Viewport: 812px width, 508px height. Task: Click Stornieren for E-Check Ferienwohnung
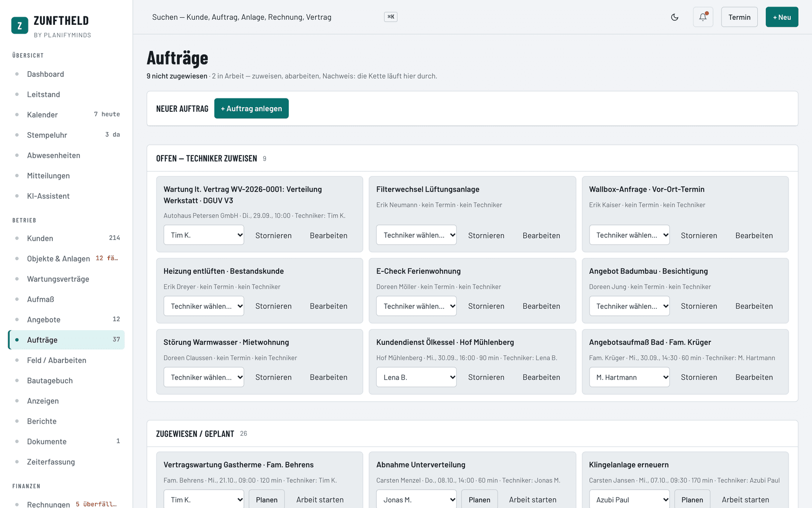[x=486, y=306]
